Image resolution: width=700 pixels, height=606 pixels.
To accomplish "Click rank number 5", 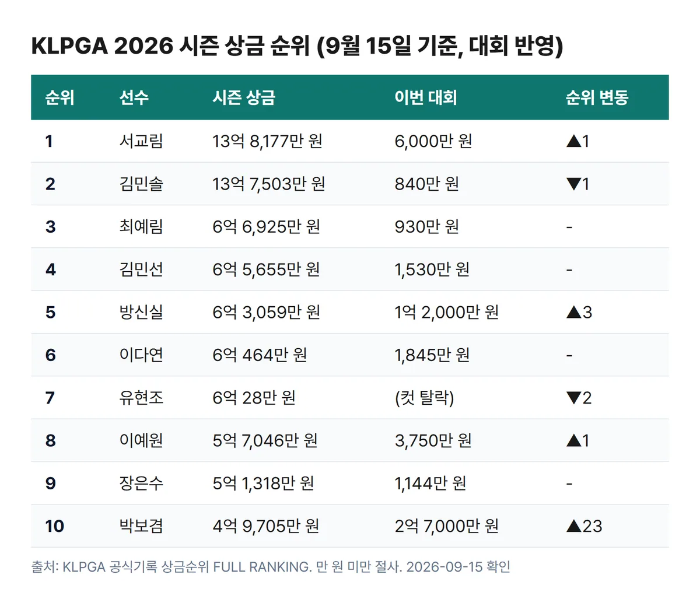I will click(x=50, y=312).
